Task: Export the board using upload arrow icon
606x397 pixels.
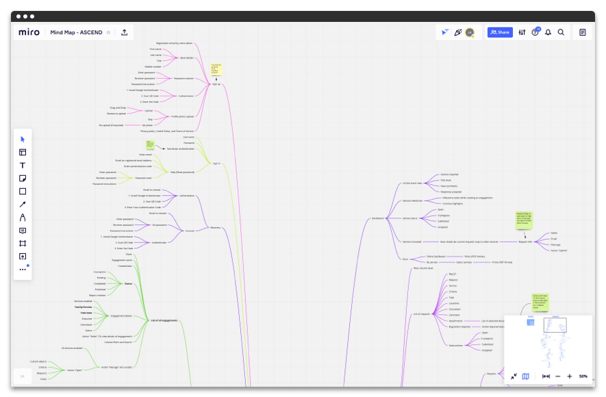Action: (124, 32)
